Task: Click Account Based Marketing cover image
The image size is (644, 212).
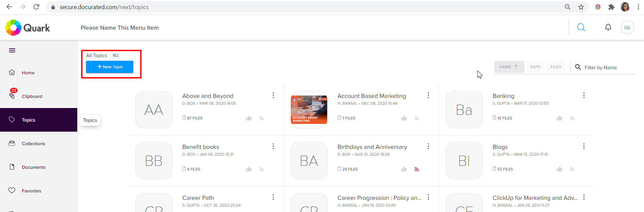Action: coord(309,110)
